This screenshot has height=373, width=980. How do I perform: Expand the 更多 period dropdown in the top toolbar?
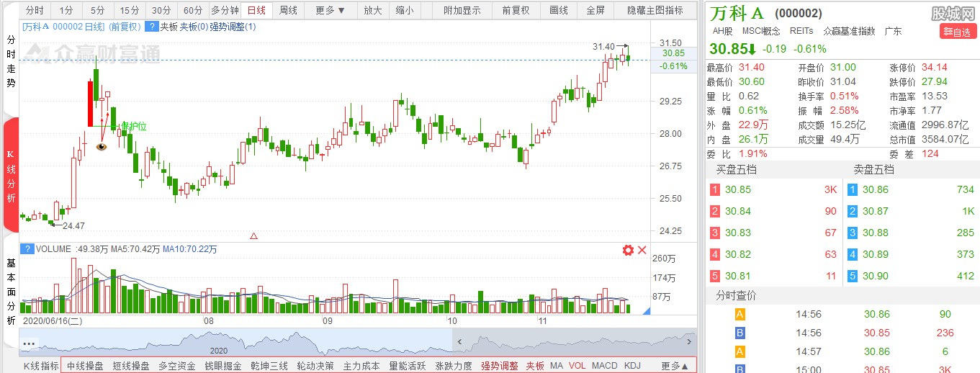point(331,11)
